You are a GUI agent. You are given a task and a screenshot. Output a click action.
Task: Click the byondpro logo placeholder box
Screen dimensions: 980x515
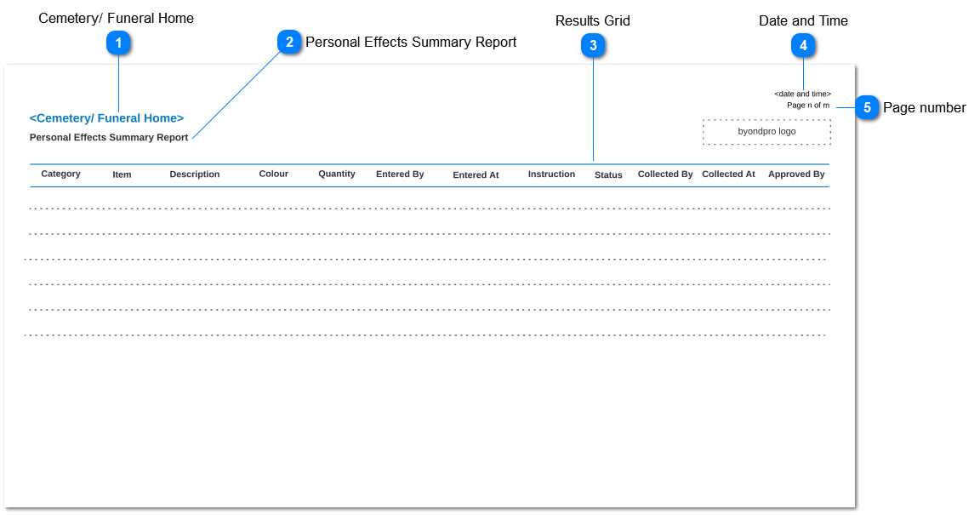coord(766,132)
